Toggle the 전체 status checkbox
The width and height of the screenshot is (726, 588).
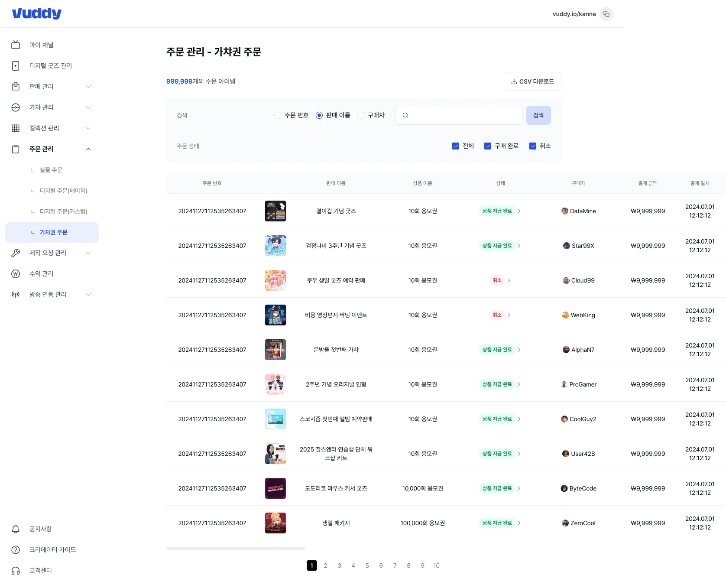coord(456,146)
